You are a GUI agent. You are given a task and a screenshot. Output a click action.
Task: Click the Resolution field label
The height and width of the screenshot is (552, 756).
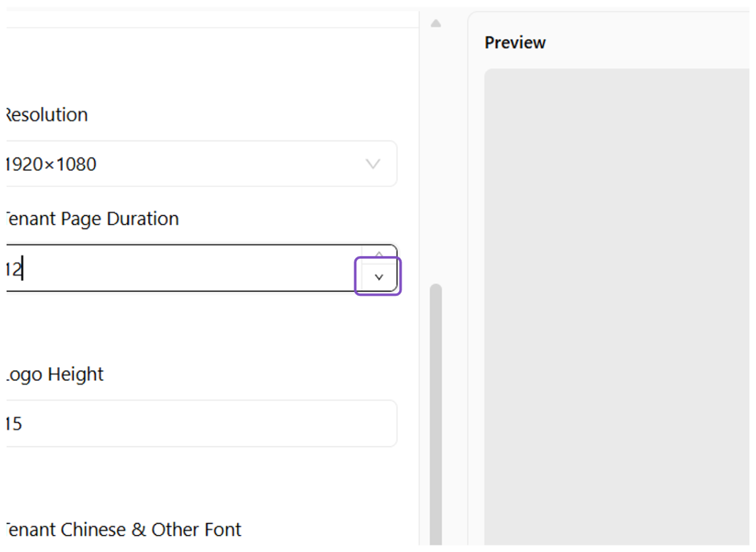pyautogui.click(x=47, y=115)
